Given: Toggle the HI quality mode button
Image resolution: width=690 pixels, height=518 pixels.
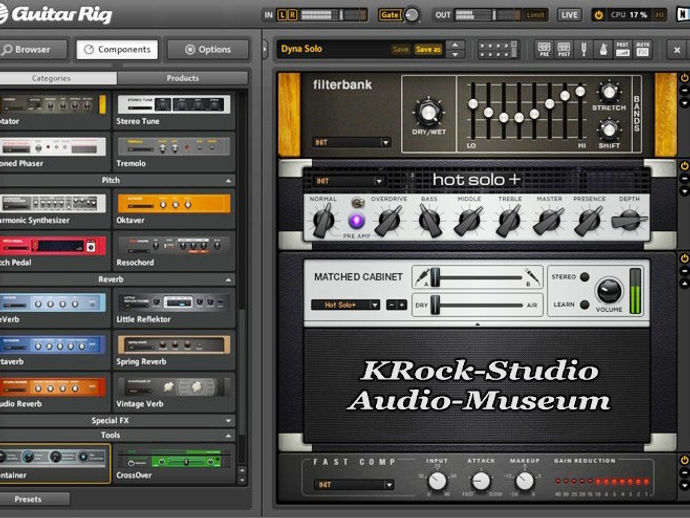Looking at the screenshot, I should [x=660, y=15].
